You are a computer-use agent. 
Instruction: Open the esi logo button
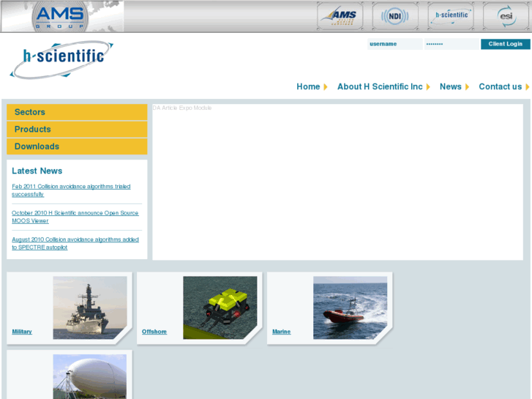point(506,16)
